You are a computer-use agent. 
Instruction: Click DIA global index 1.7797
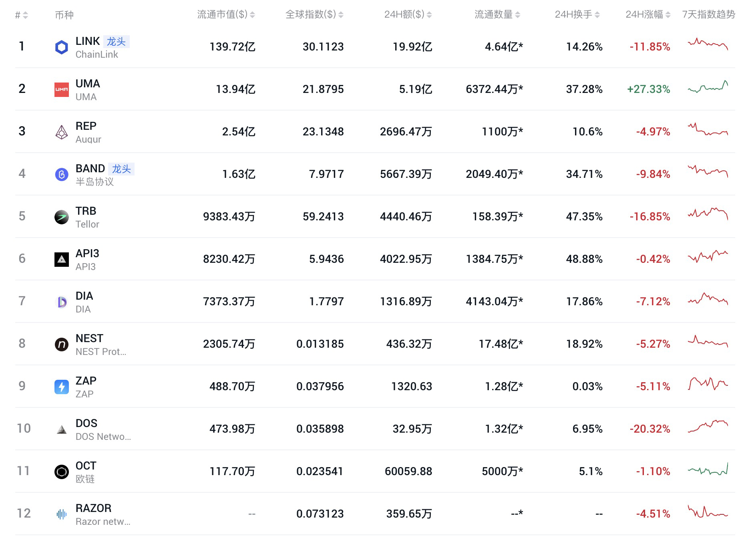(x=326, y=302)
